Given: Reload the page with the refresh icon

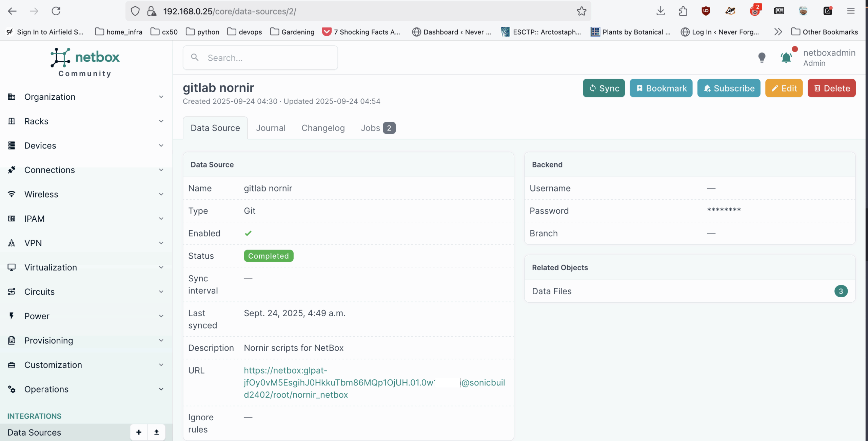Looking at the screenshot, I should (x=56, y=11).
